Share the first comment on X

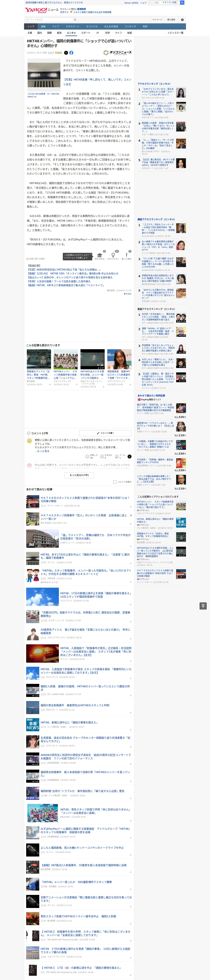[x=129, y=456]
